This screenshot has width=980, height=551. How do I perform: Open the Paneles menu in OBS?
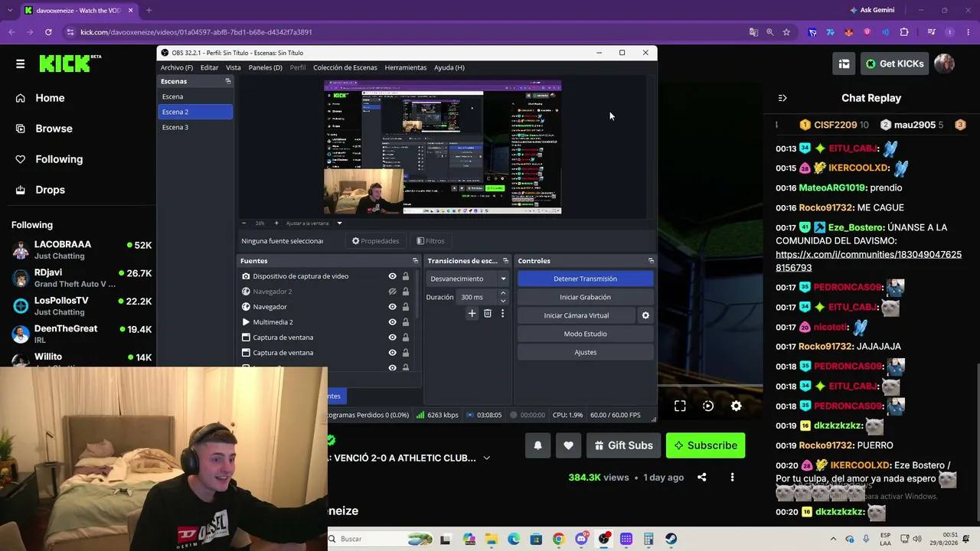click(x=265, y=67)
